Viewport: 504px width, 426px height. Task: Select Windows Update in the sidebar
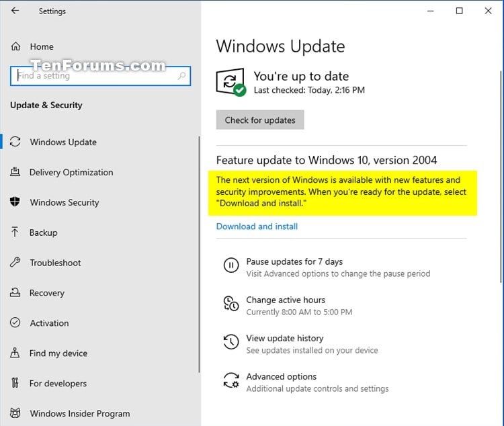[x=63, y=142]
